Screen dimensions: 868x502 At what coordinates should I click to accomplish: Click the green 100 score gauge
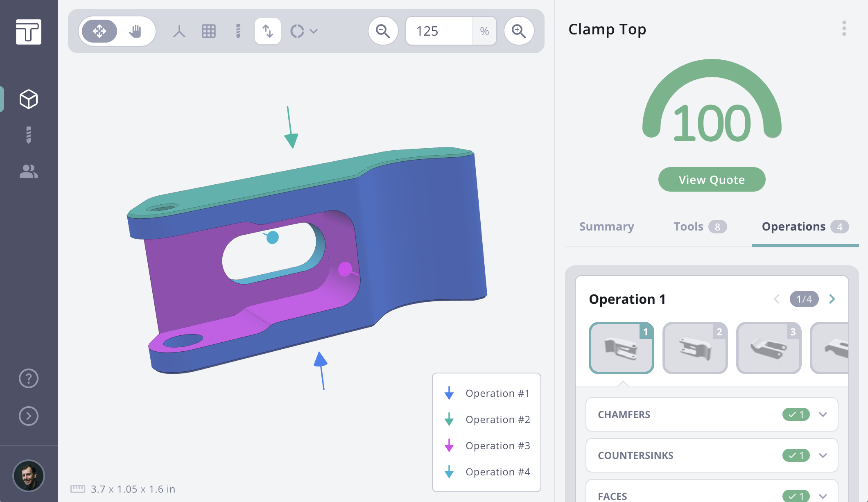click(712, 121)
